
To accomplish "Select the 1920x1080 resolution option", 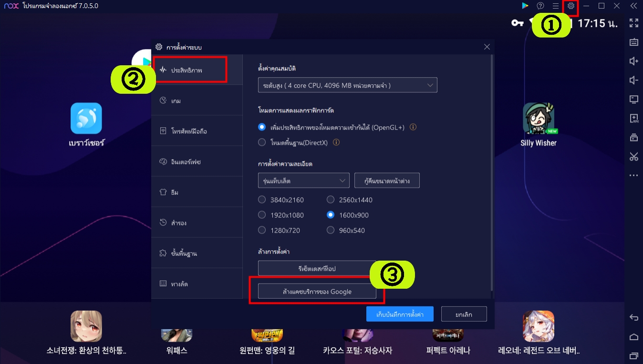I will (261, 215).
